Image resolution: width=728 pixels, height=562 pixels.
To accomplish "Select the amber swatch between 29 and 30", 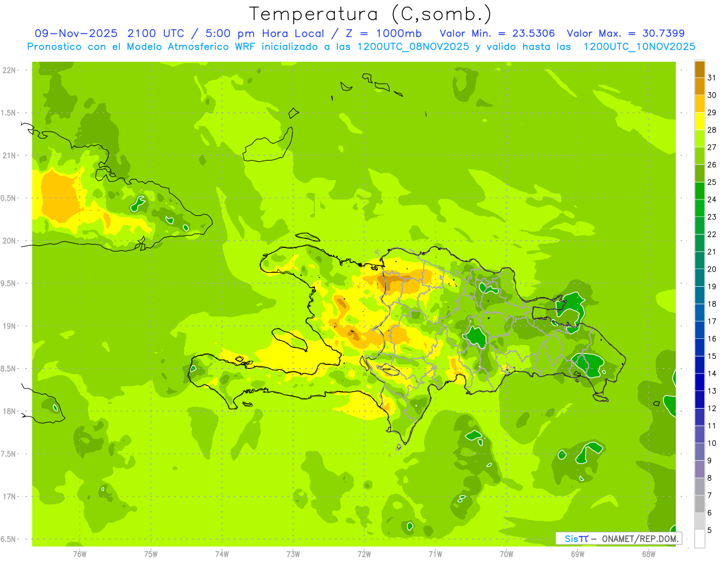I will [x=699, y=104].
